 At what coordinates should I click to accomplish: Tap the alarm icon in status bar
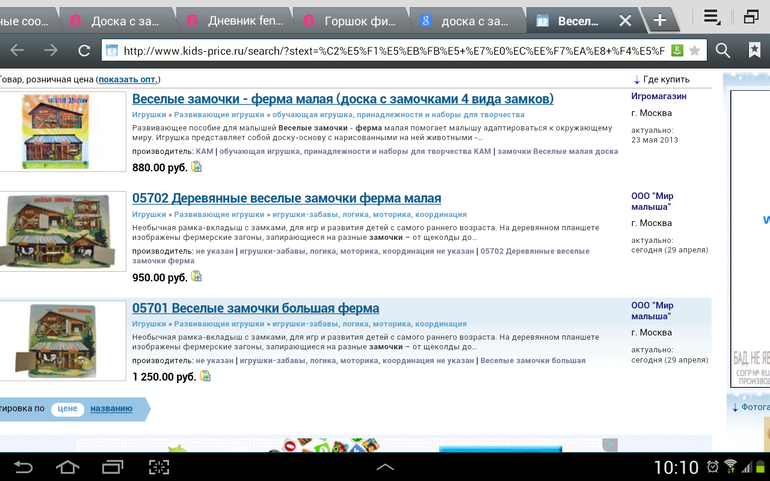pos(713,466)
